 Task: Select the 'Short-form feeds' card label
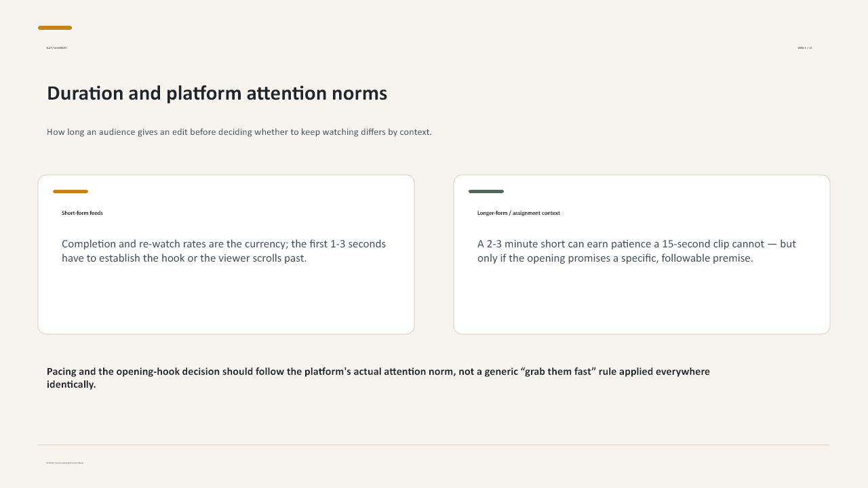(x=82, y=213)
